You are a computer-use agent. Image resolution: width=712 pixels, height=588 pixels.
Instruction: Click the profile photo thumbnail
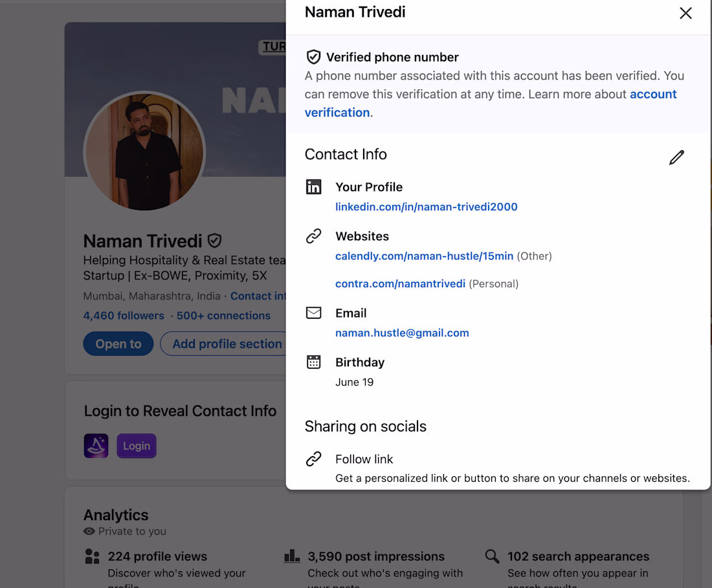point(145,151)
